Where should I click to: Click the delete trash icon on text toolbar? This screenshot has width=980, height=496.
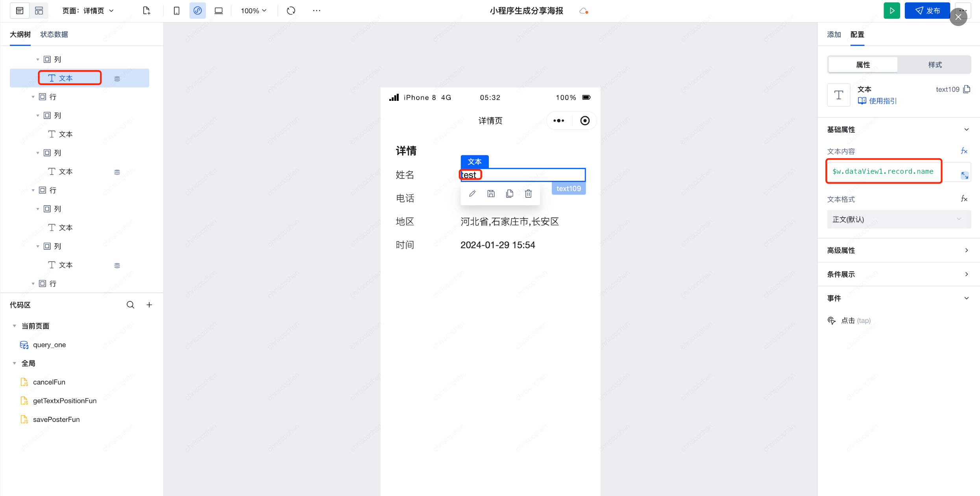(x=528, y=193)
